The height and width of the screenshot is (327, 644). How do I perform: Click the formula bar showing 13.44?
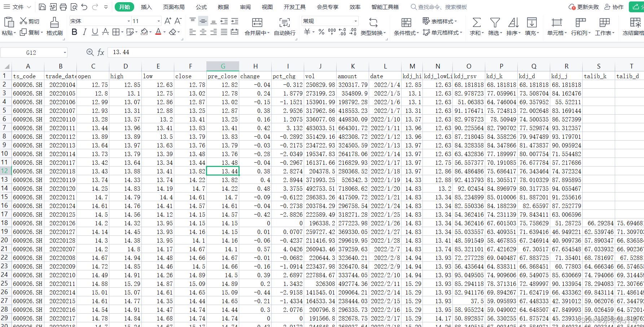point(375,52)
